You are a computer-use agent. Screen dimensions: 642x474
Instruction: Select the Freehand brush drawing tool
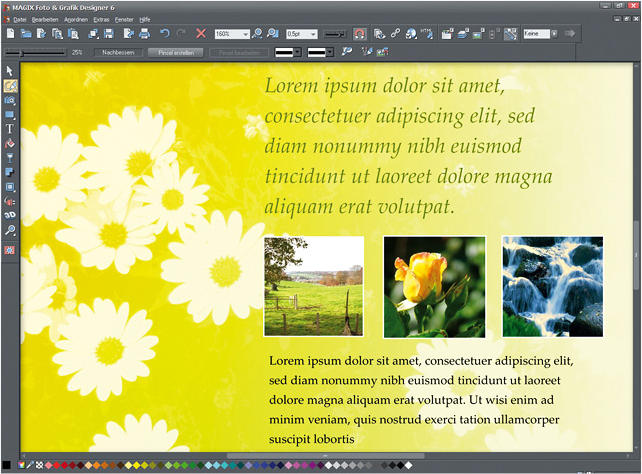tap(10, 86)
